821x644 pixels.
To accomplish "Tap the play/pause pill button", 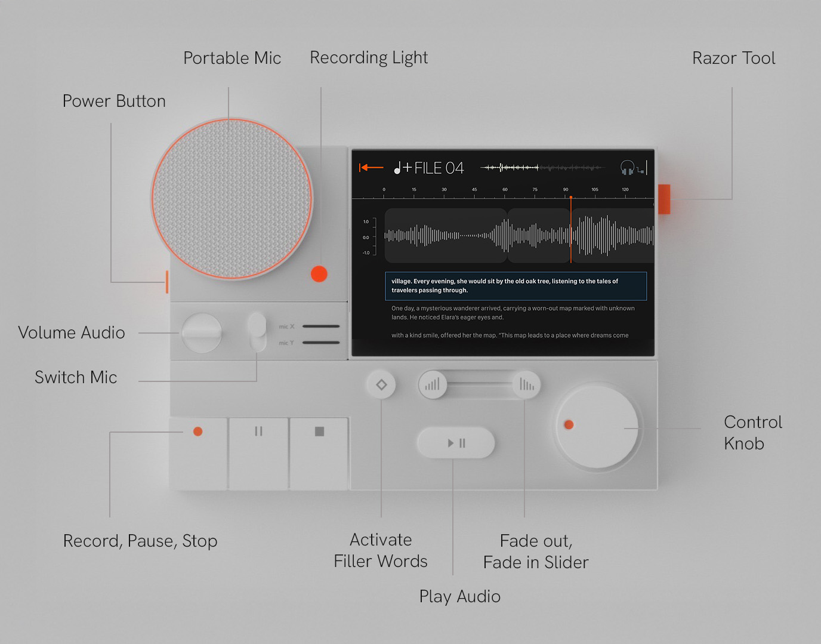I will coord(456,443).
